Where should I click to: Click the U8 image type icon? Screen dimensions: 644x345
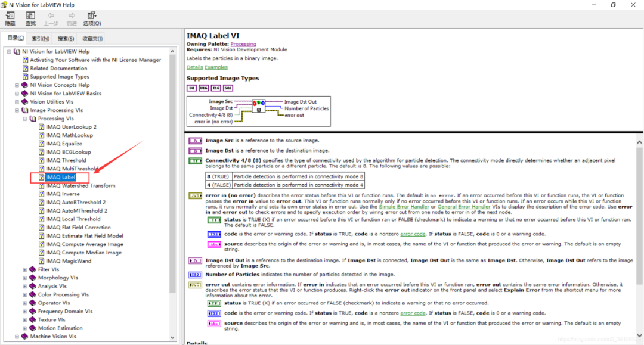click(x=191, y=88)
